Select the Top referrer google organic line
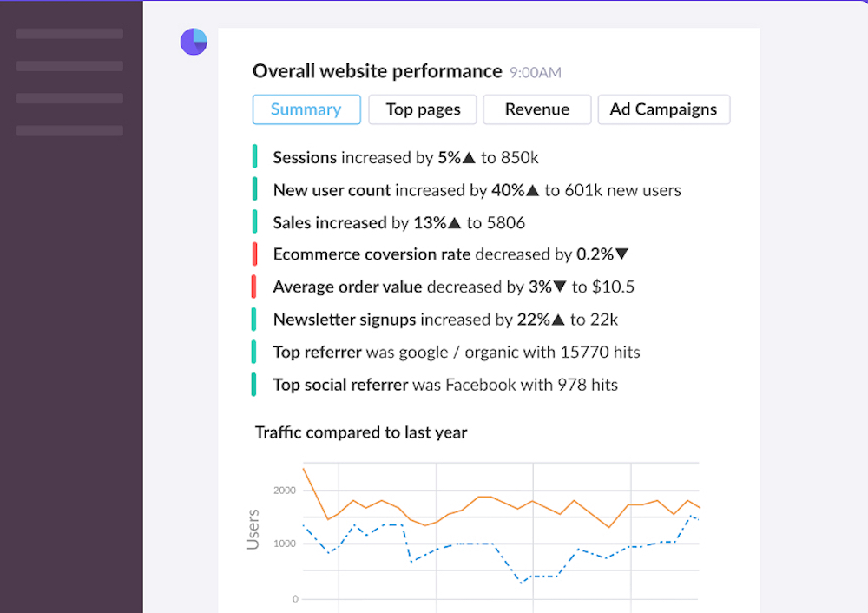The width and height of the screenshot is (868, 613). coord(457,353)
